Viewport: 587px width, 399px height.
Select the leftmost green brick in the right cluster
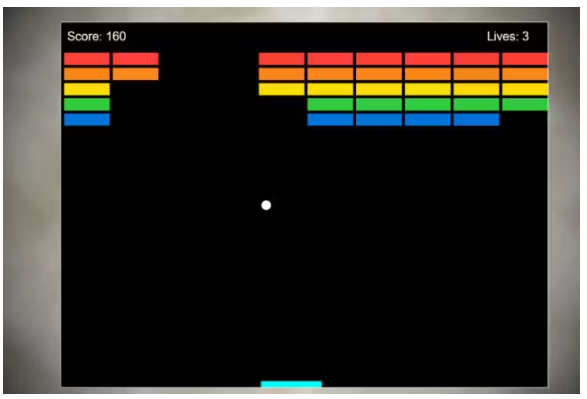(x=330, y=104)
